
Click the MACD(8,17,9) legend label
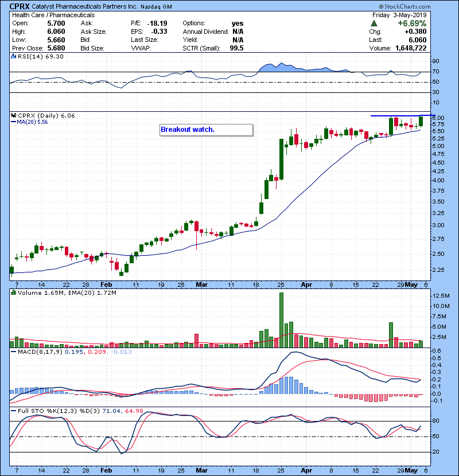40,352
